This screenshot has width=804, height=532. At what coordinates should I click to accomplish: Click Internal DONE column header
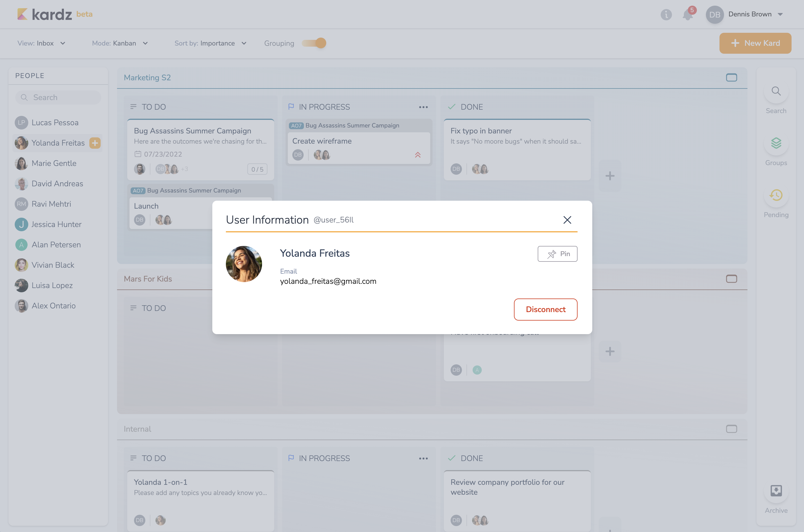pos(465,459)
